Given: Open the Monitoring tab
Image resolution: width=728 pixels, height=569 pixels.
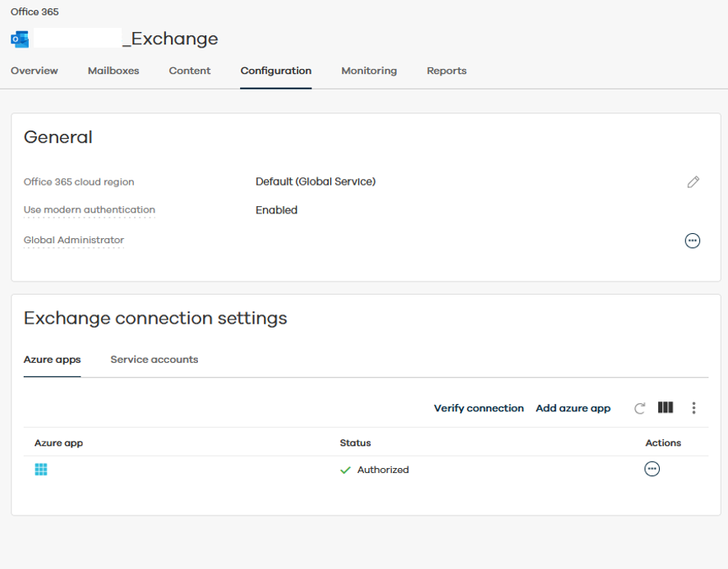Looking at the screenshot, I should click(369, 71).
